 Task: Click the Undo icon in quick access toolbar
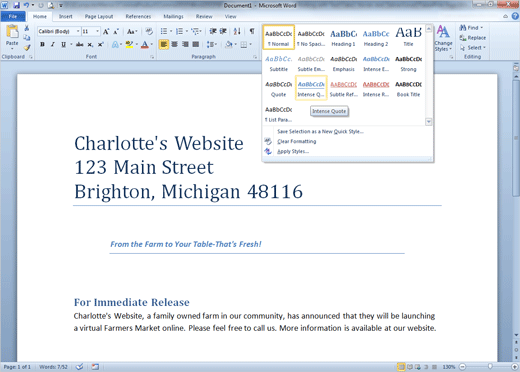point(26,5)
